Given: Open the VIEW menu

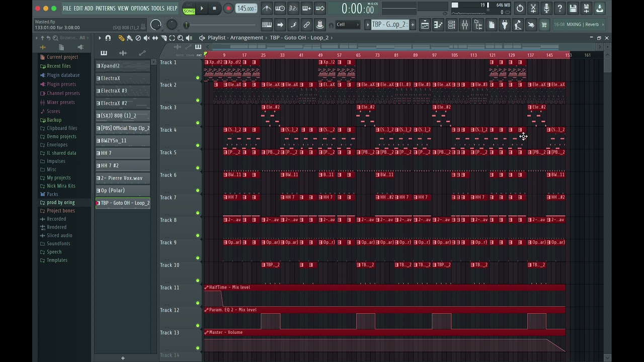Looking at the screenshot, I should click(123, 9).
